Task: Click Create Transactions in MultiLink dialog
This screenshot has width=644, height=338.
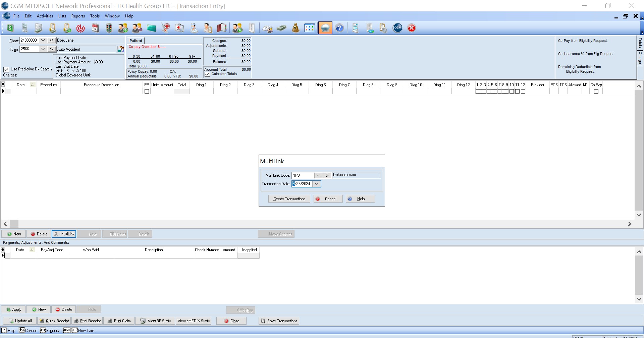Action: (289, 199)
